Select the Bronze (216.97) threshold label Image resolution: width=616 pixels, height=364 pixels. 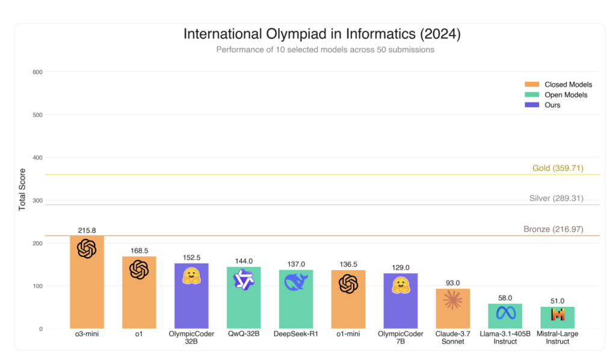553,229
